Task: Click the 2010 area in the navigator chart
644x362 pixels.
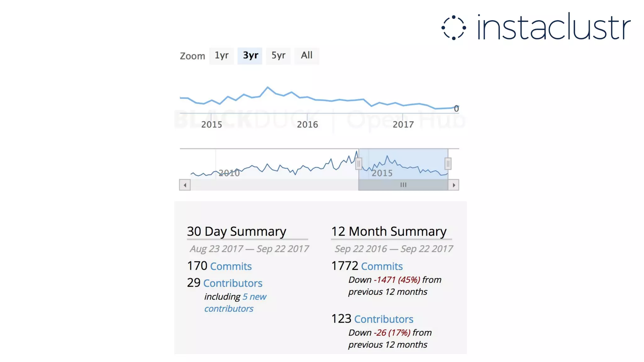Action: tap(229, 173)
